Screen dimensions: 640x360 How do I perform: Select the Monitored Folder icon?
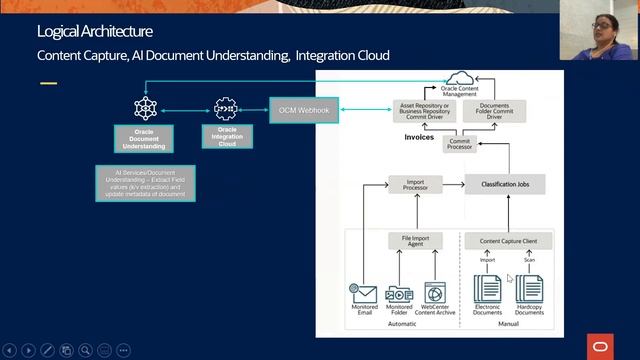tap(399, 294)
